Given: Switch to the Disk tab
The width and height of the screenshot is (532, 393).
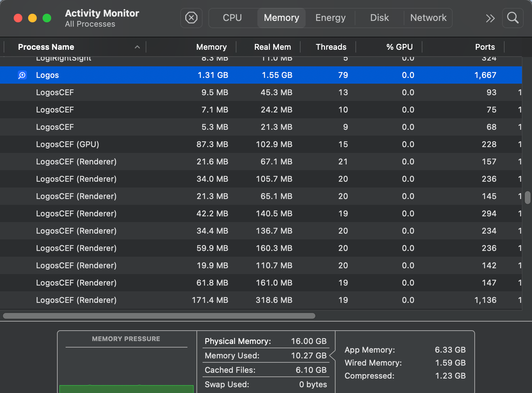Looking at the screenshot, I should tap(380, 18).
